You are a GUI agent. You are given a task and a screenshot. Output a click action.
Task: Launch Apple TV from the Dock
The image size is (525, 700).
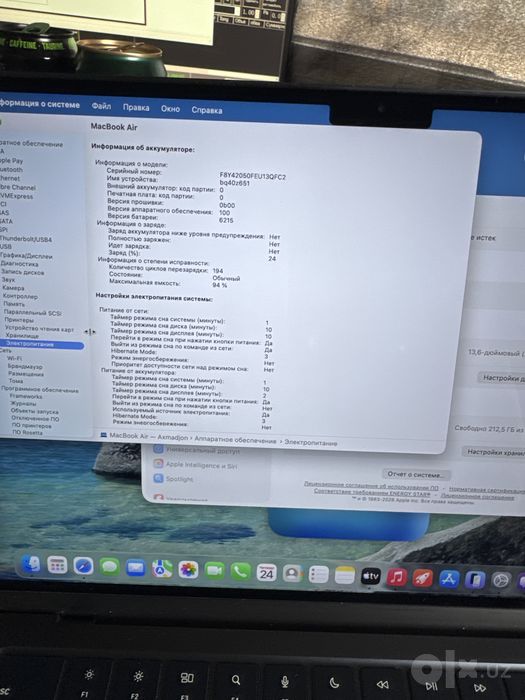click(x=371, y=576)
